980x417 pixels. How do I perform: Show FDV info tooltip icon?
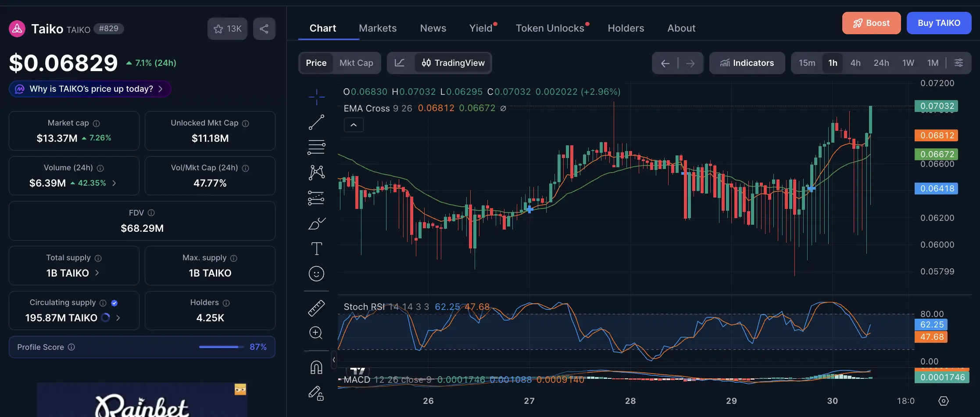[151, 213]
